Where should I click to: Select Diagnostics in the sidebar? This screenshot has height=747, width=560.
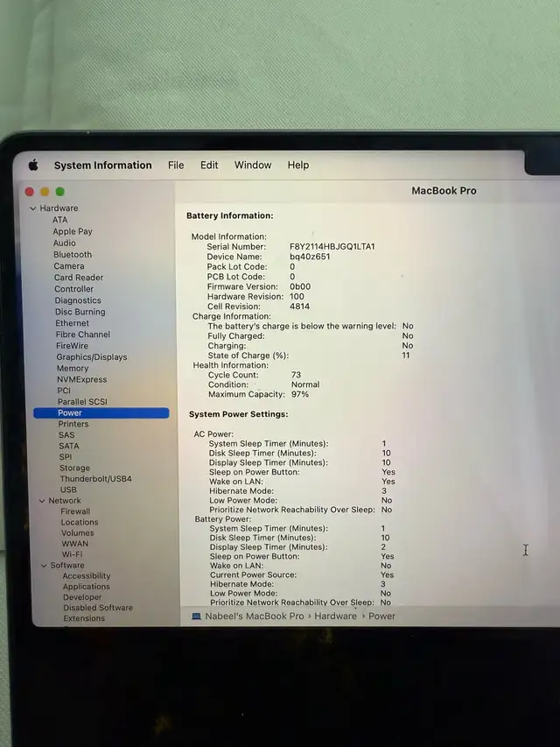tap(78, 300)
